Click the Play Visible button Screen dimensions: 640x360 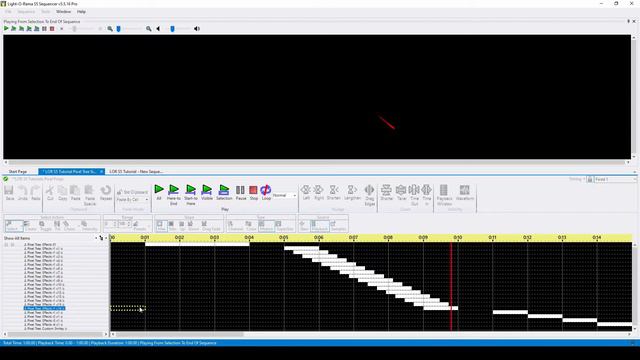point(207,192)
